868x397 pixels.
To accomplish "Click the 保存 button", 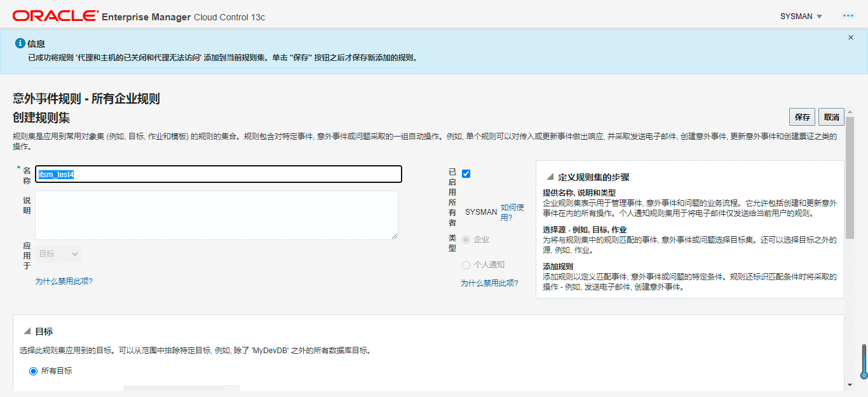I will point(802,117).
